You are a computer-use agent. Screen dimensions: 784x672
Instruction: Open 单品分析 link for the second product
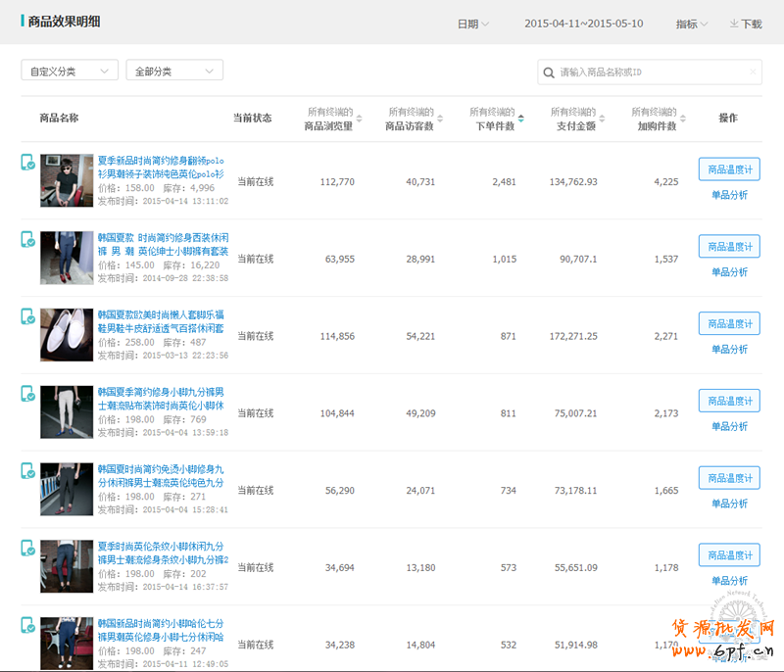coord(729,272)
